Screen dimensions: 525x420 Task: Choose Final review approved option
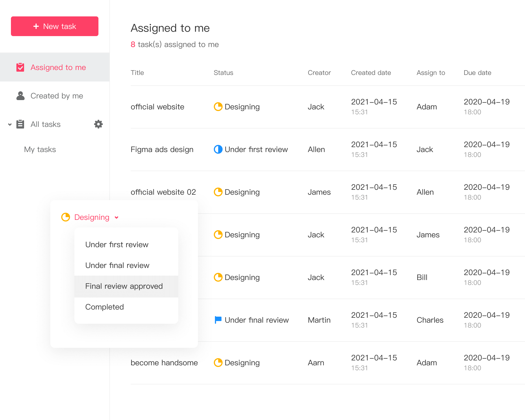click(124, 286)
